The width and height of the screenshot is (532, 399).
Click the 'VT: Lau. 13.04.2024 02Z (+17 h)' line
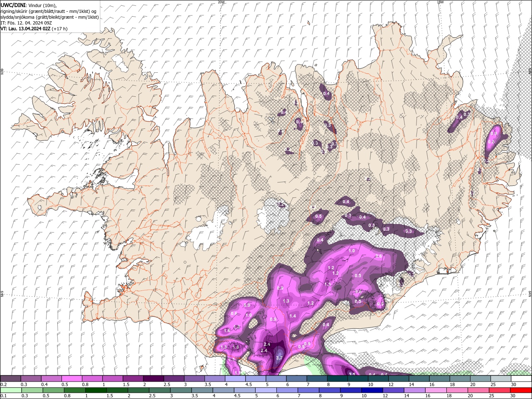[x=34, y=29]
